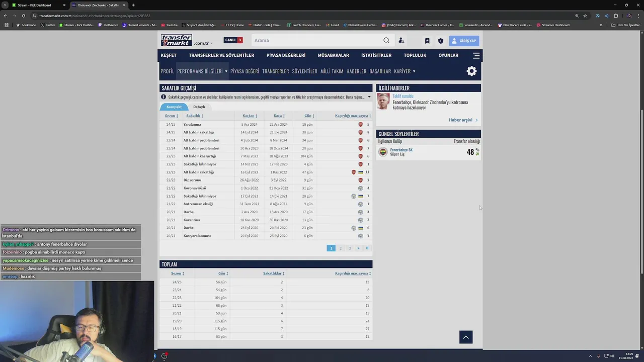Image resolution: width=644 pixels, height=362 pixels.
Task: Open the CANLI live scores badge
Action: coord(233,40)
